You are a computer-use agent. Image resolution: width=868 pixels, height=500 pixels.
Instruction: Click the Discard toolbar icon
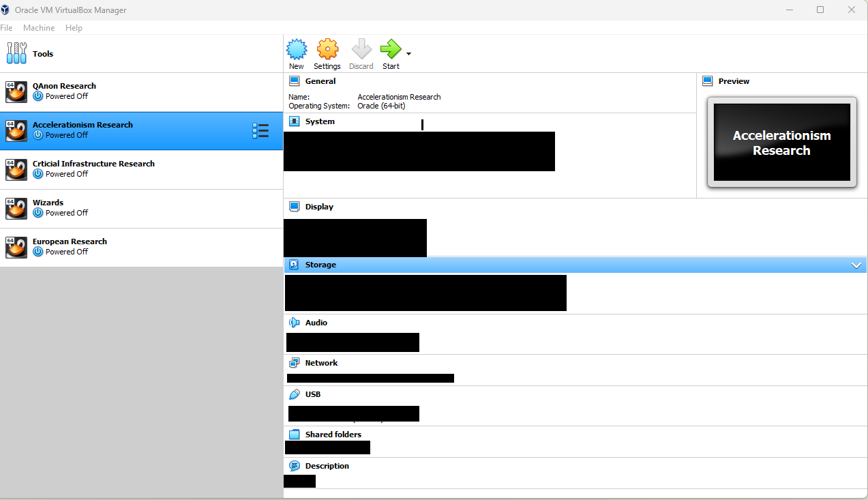[361, 49]
